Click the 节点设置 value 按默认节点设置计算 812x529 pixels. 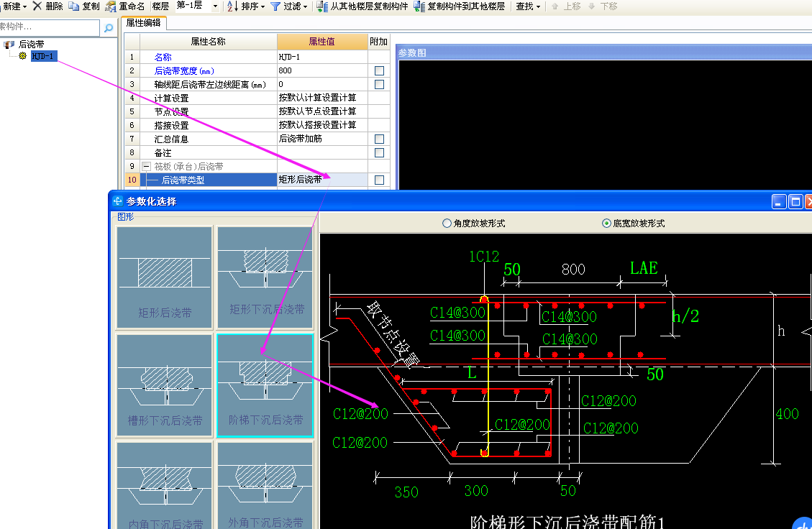[322, 111]
